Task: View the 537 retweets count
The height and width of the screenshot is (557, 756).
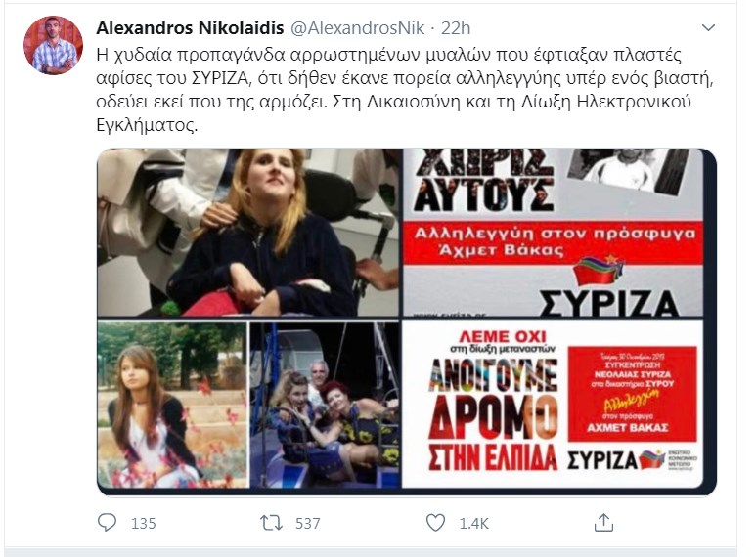Action: point(308,523)
